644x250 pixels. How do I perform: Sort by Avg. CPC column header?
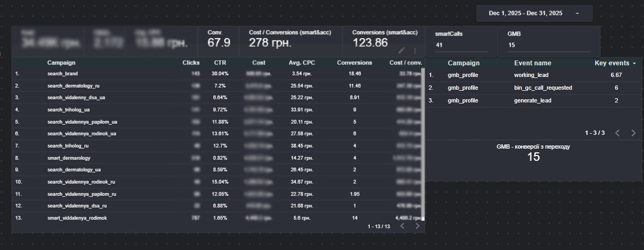click(302, 63)
